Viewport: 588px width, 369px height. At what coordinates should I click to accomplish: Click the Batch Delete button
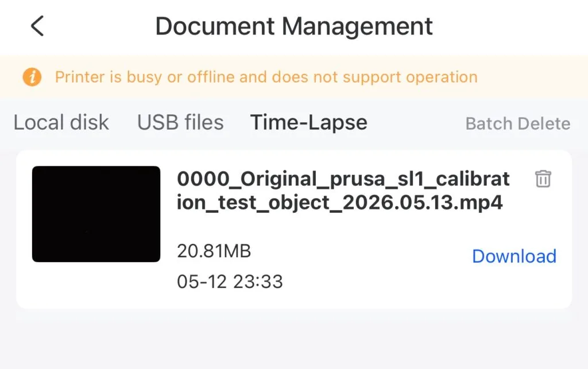pyautogui.click(x=518, y=123)
